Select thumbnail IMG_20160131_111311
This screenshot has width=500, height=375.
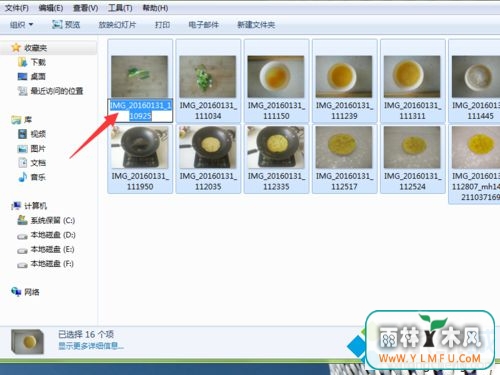412,76
